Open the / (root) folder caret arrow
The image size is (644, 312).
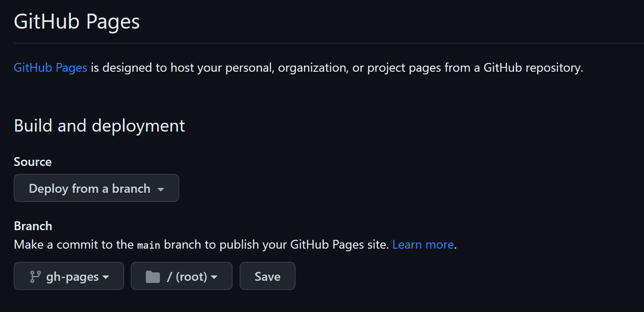pos(214,277)
